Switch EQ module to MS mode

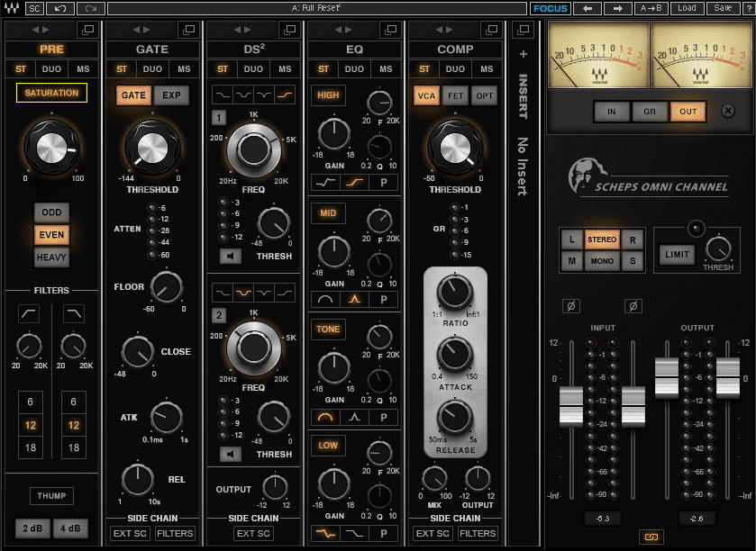coord(386,68)
